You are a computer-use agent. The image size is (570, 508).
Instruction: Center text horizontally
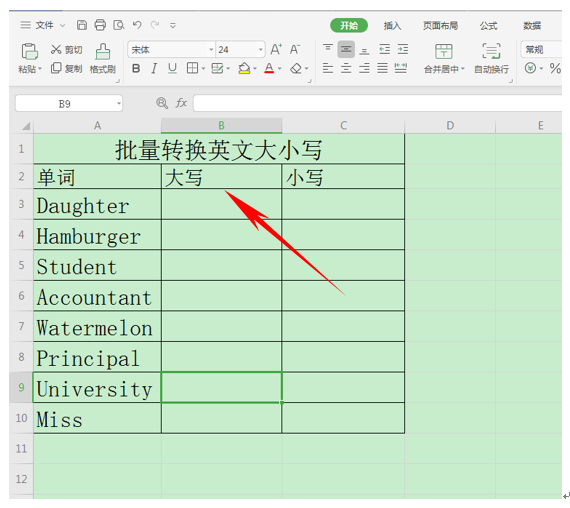tap(346, 68)
